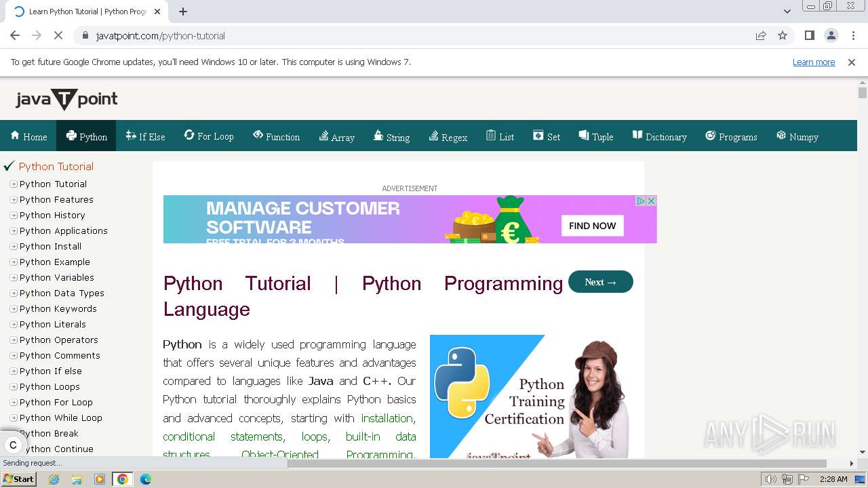
Task: Click the Next button
Action: 600,282
